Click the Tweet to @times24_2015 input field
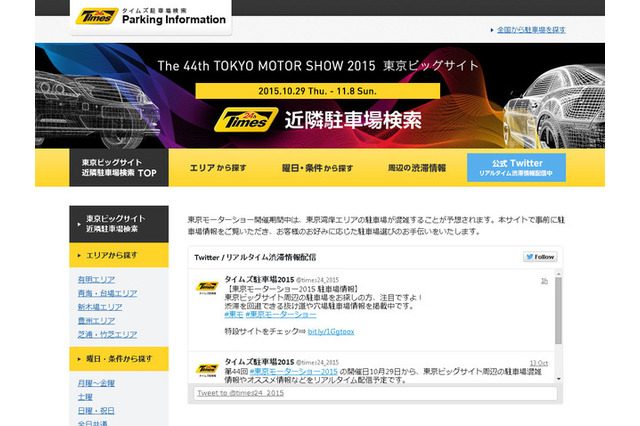The image size is (640, 426). [x=375, y=393]
